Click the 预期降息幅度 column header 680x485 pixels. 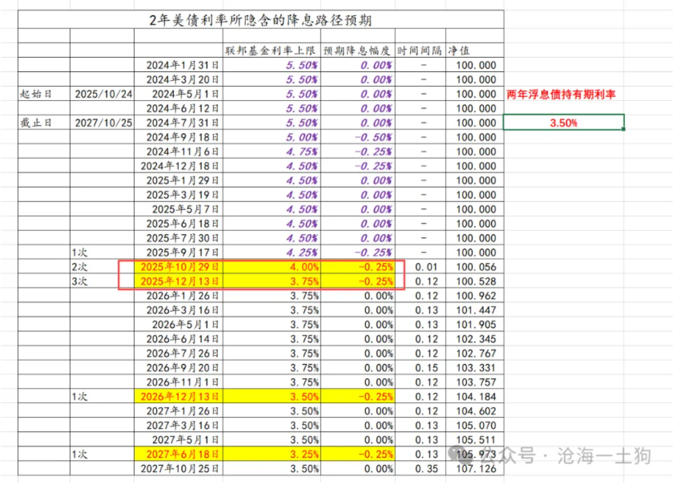[358, 50]
